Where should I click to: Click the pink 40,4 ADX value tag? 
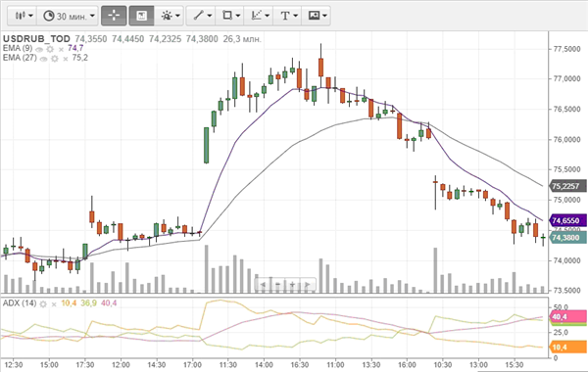point(567,317)
